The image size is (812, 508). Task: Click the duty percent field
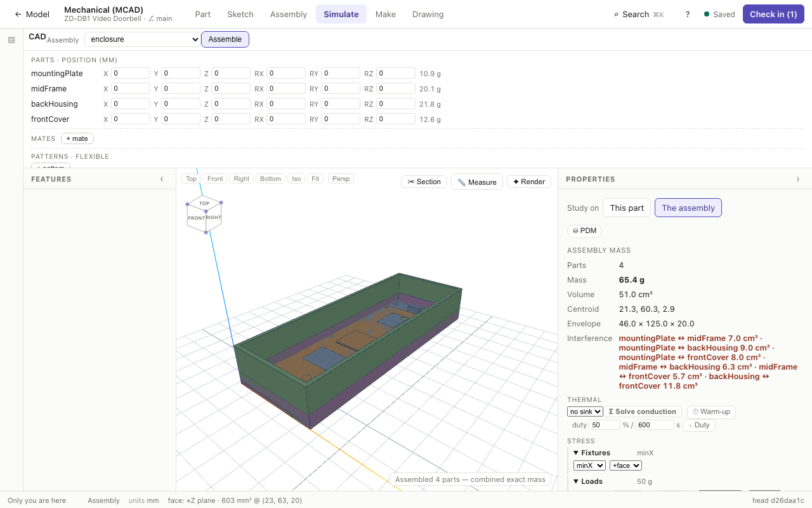click(605, 425)
